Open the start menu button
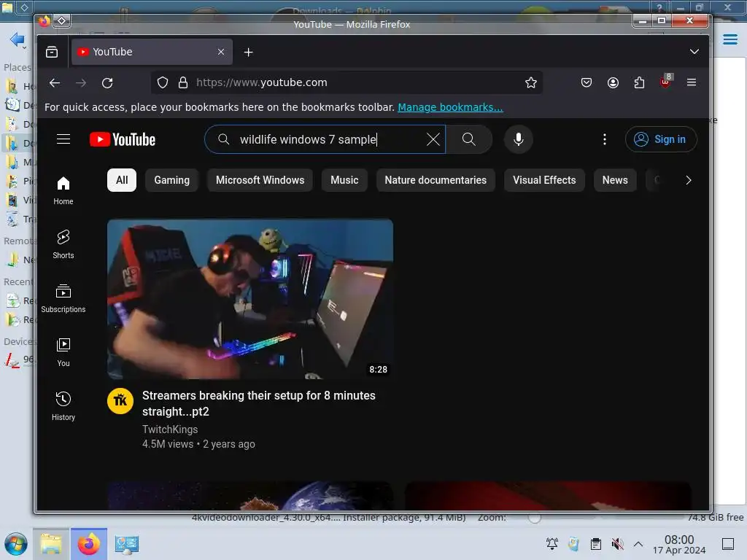Image resolution: width=747 pixels, height=560 pixels. click(x=16, y=544)
